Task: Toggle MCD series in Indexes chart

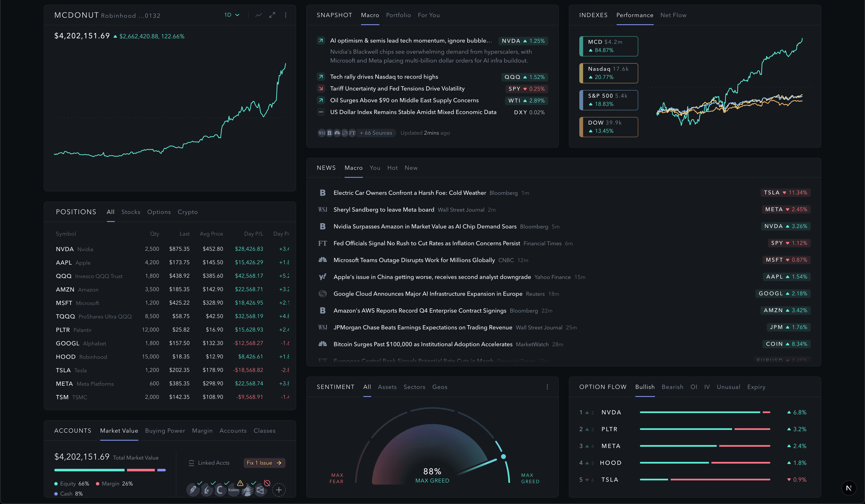Action: 609,46
